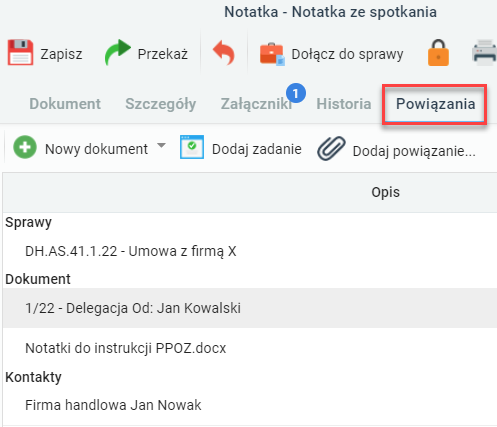Image resolution: width=497 pixels, height=427 pixels.
Task: Open the Załączniki tab
Action: [256, 104]
